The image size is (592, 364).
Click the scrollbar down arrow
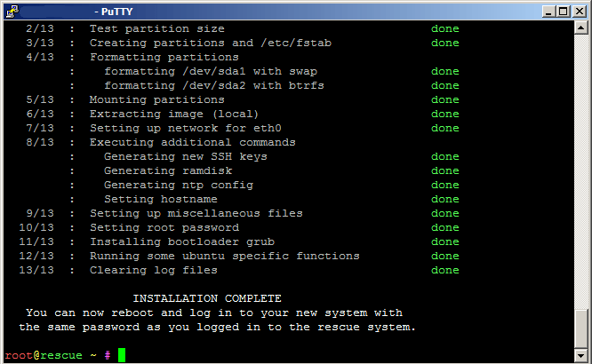[580, 355]
